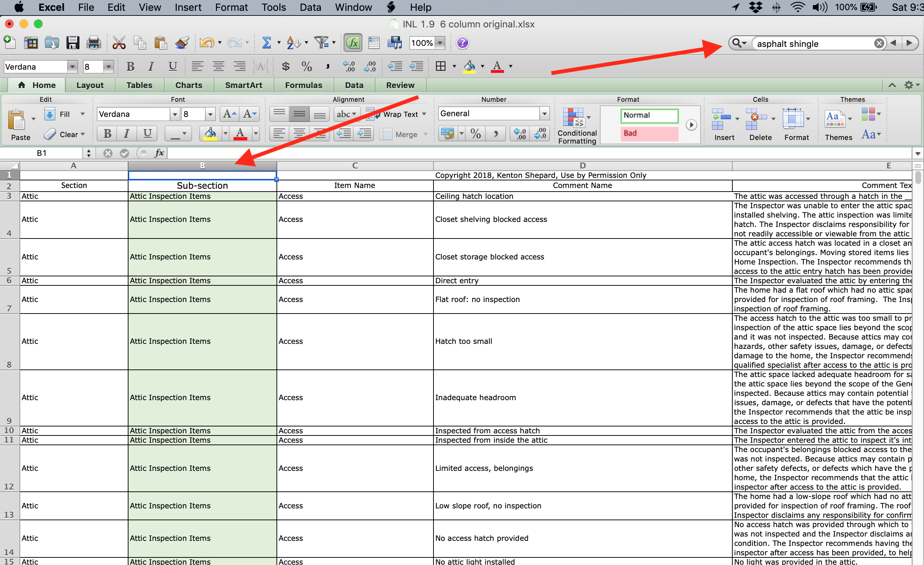The height and width of the screenshot is (565, 924).
Task: Copy selection using toolbar copy icon
Action: pos(140,43)
